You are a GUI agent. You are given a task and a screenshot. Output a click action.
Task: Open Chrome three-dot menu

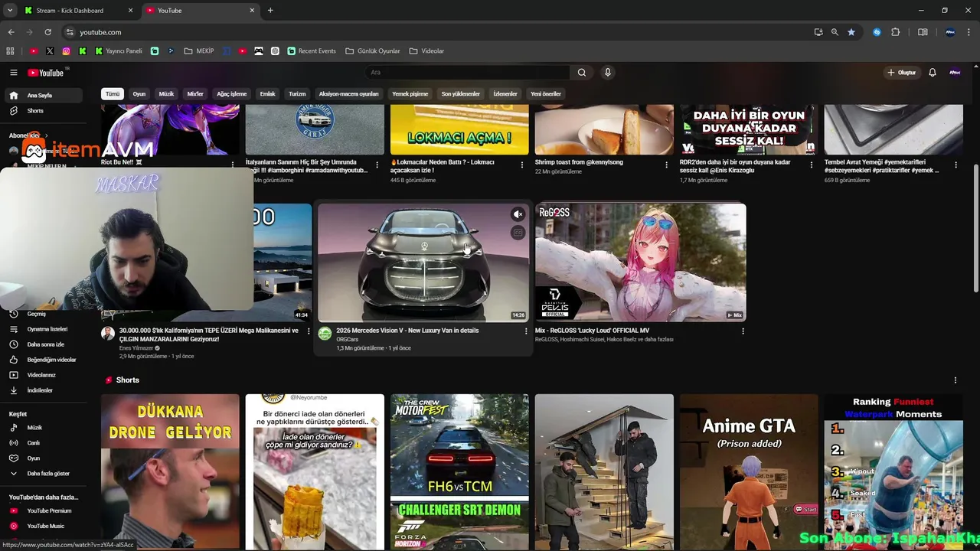(x=969, y=32)
